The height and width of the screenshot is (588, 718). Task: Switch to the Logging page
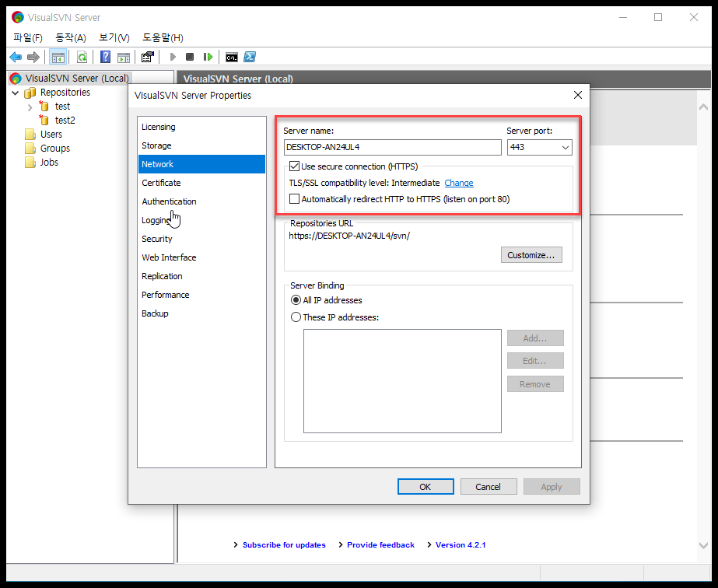(x=201, y=220)
